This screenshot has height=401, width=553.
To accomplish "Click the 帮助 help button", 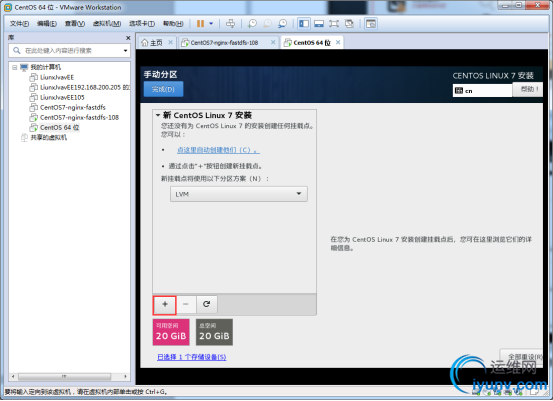I will click(x=528, y=89).
